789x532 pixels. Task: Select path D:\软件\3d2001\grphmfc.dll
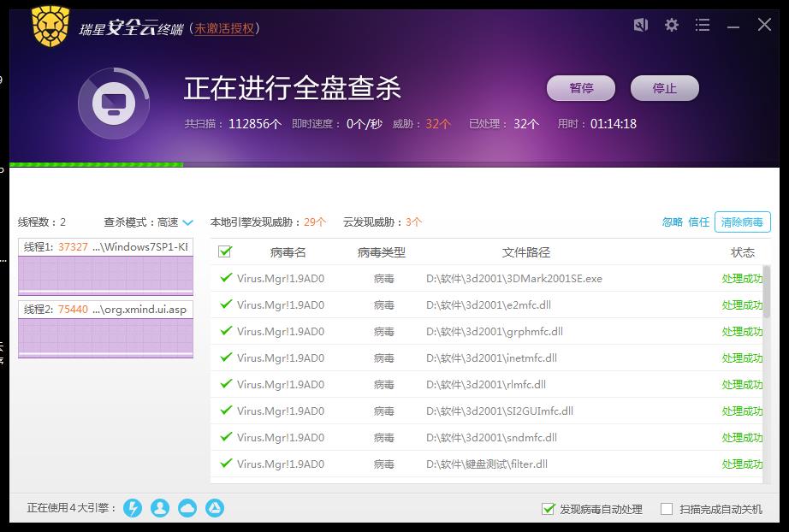495,332
